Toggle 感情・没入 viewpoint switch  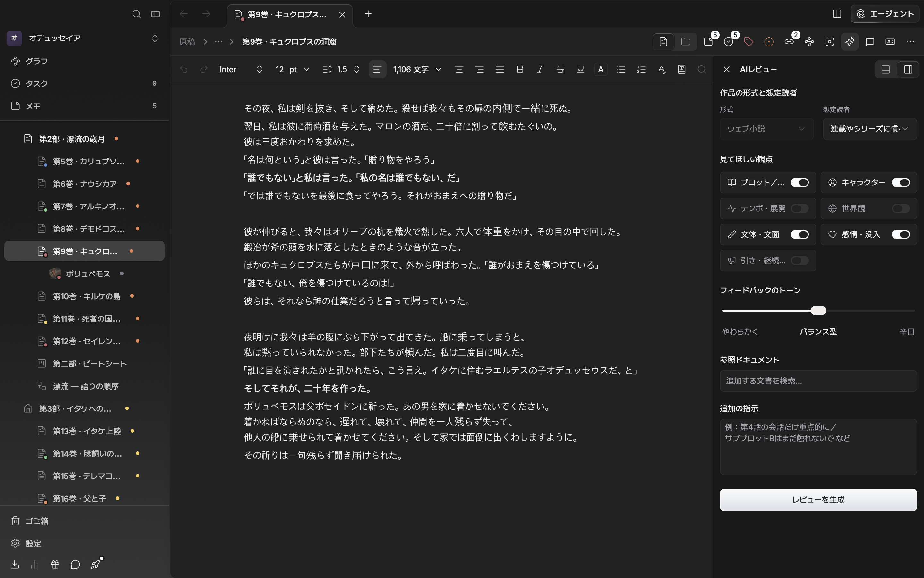click(x=901, y=234)
